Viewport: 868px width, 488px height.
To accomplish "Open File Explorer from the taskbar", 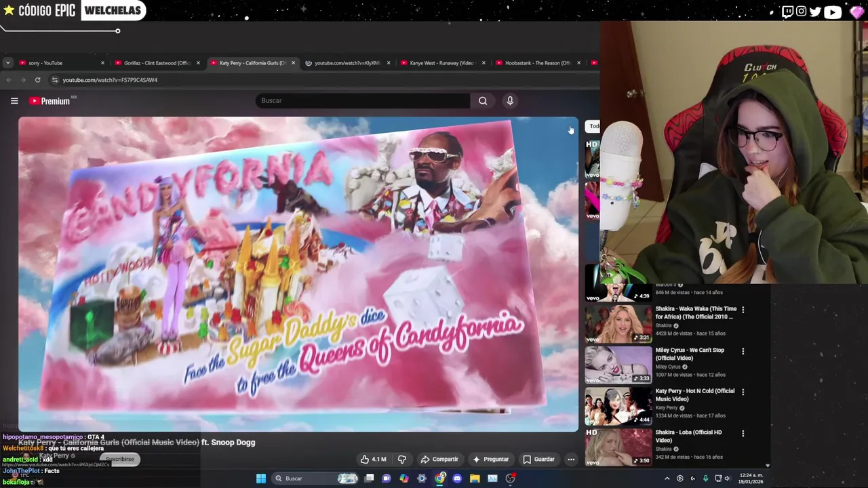I will 475,479.
